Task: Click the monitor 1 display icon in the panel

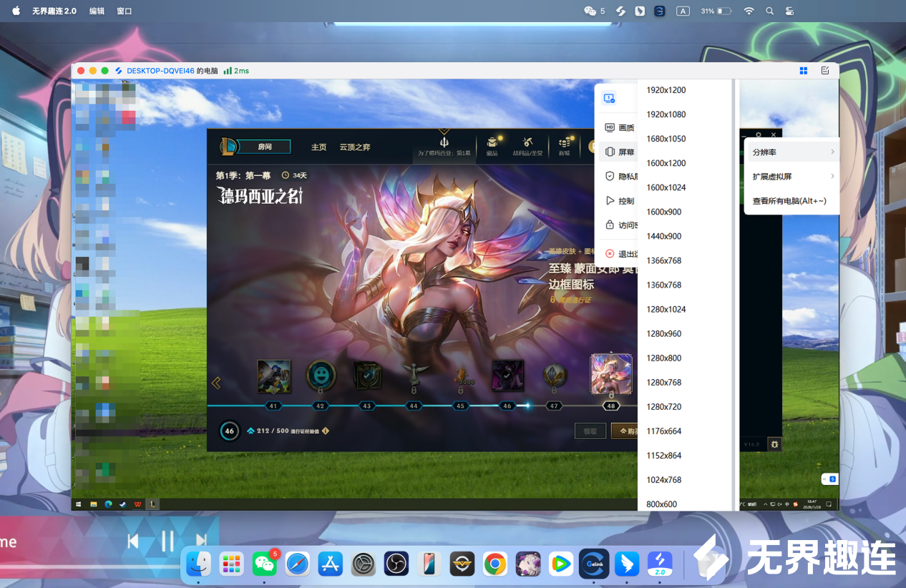Action: tap(609, 99)
